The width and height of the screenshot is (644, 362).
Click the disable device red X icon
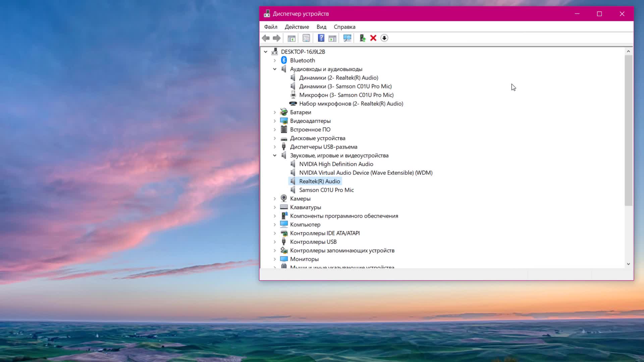coord(374,38)
